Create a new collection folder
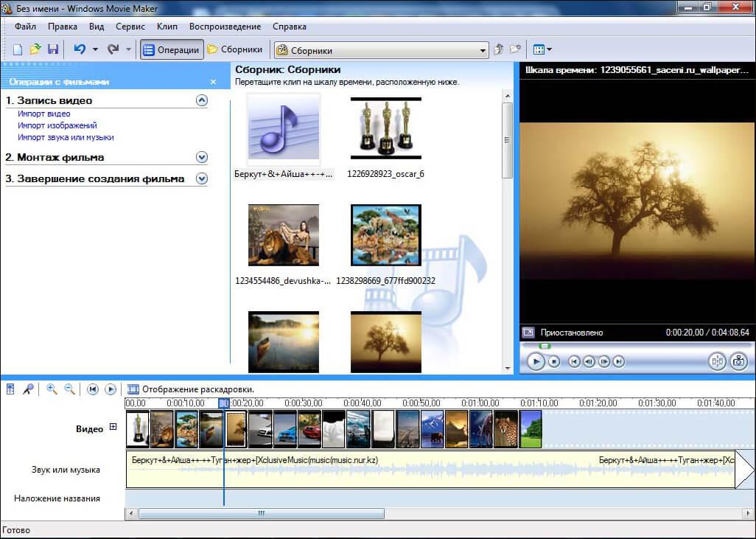Viewport: 756px width, 539px height. pos(515,49)
